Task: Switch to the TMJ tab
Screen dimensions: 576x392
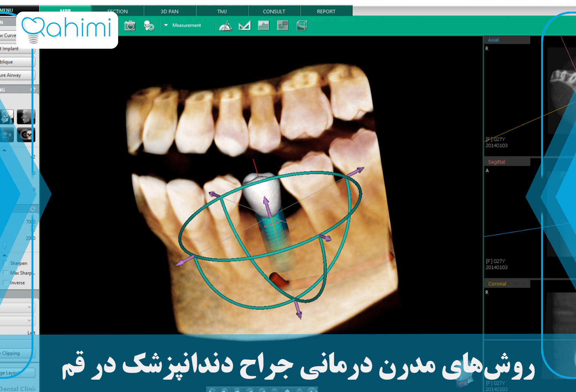Action: (x=222, y=11)
